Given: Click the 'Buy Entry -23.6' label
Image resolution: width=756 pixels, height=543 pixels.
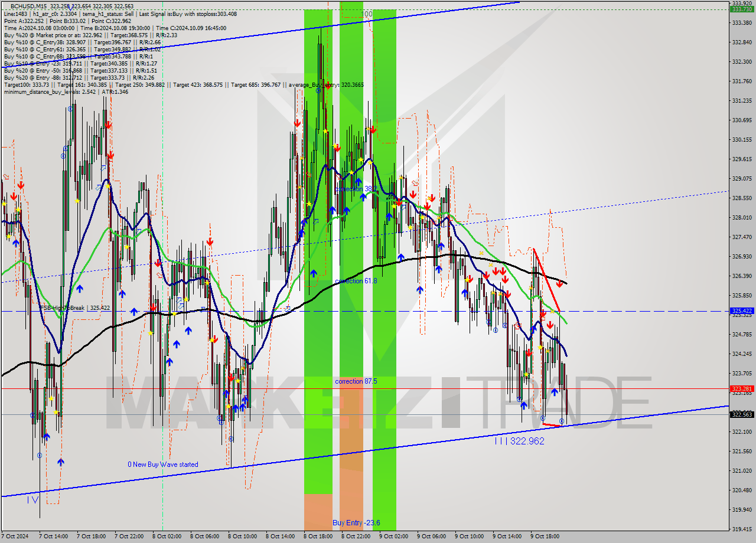Looking at the screenshot, I should 356,523.
